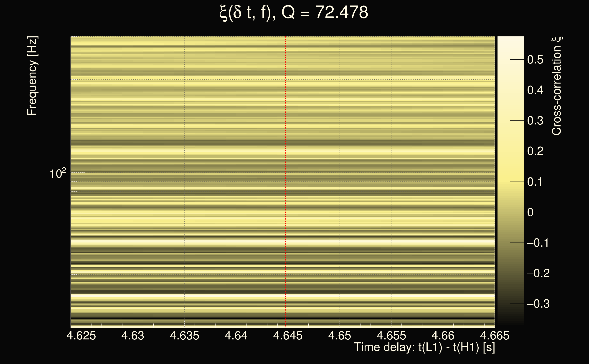Click the 4.655 x-axis tick label

(391, 336)
